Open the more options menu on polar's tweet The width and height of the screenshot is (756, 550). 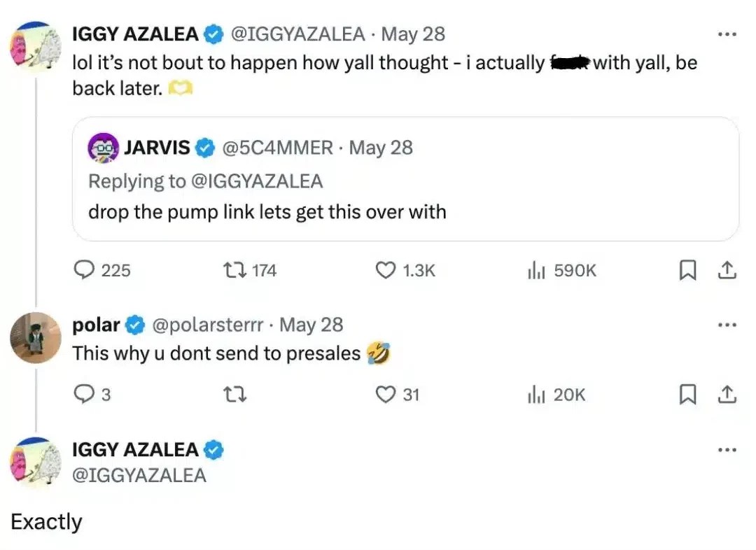(727, 324)
